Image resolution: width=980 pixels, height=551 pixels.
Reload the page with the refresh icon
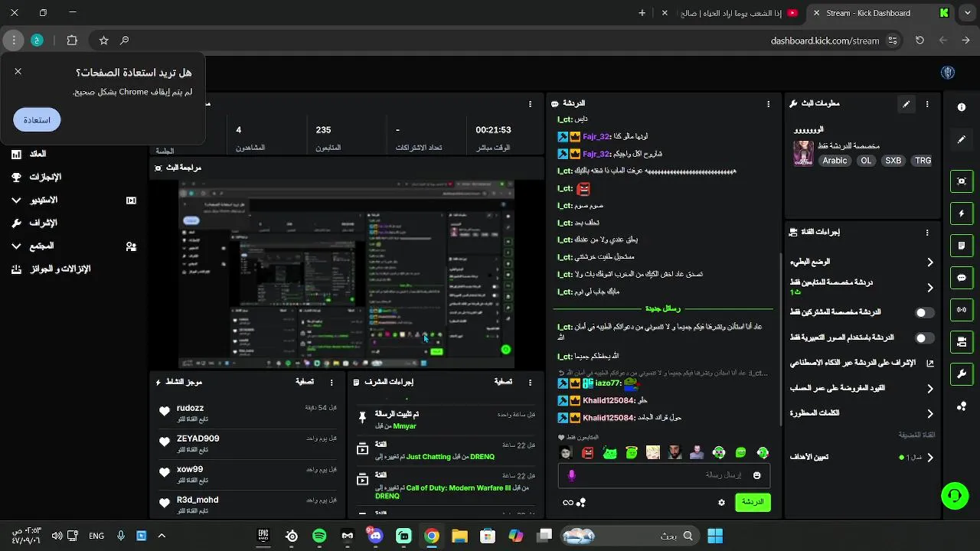[x=920, y=41]
